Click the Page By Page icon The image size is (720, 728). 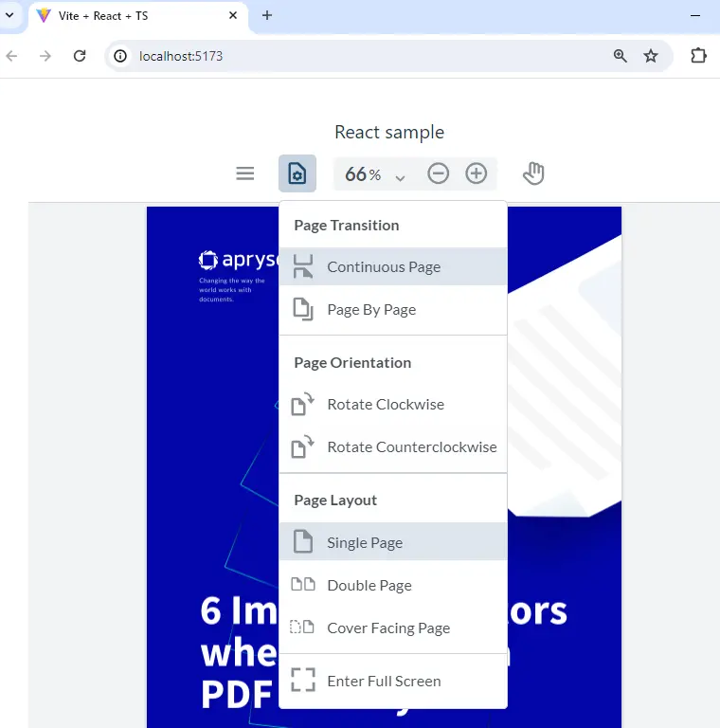click(303, 309)
